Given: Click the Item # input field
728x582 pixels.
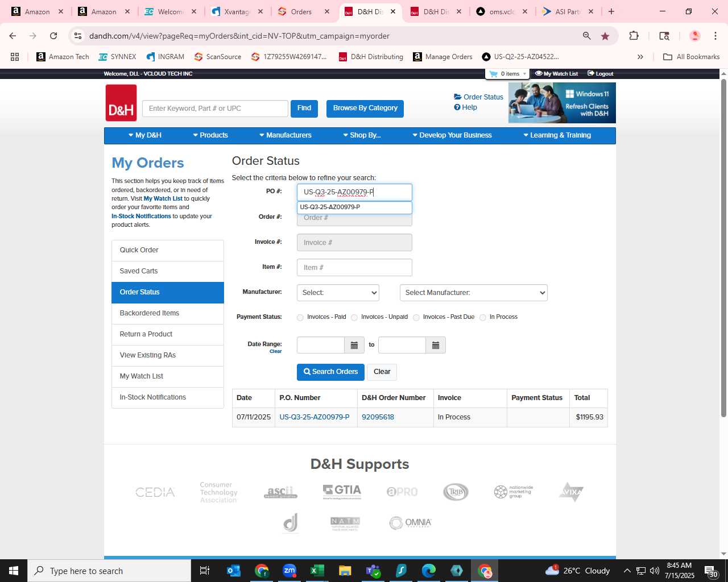Looking at the screenshot, I should [x=354, y=268].
